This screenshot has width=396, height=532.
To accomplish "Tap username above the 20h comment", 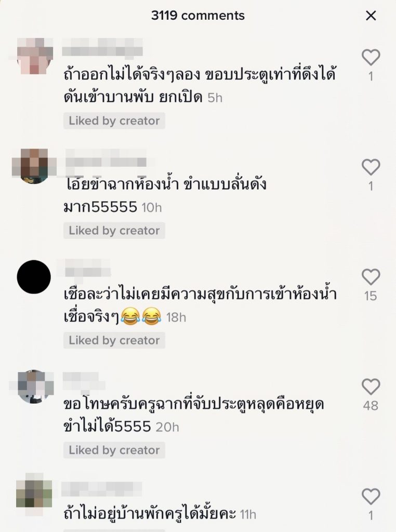I will pos(84,381).
